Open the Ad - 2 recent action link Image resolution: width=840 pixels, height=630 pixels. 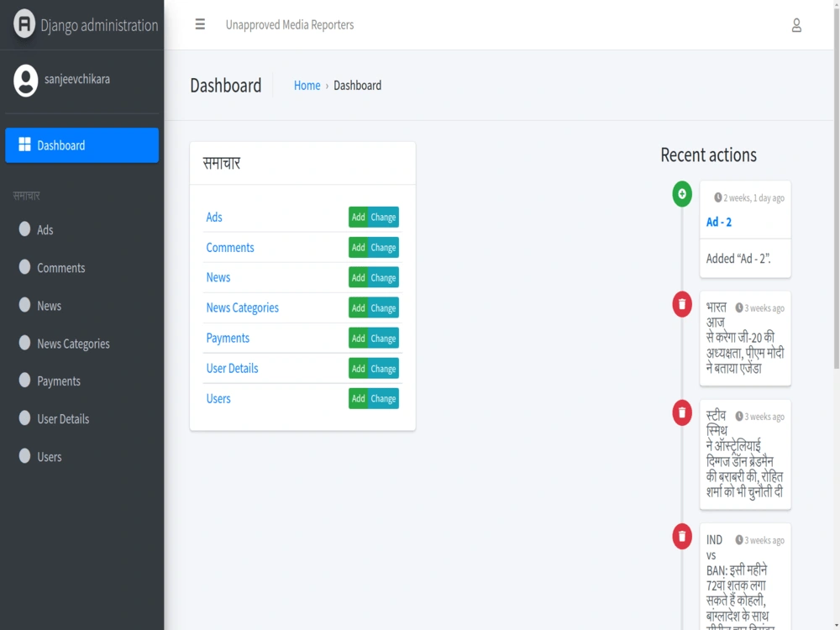click(x=718, y=222)
